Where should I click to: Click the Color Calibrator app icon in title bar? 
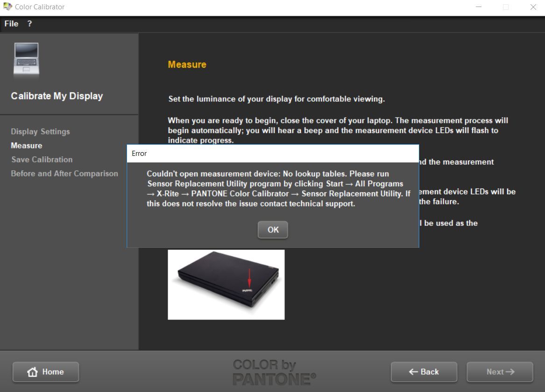7,7
